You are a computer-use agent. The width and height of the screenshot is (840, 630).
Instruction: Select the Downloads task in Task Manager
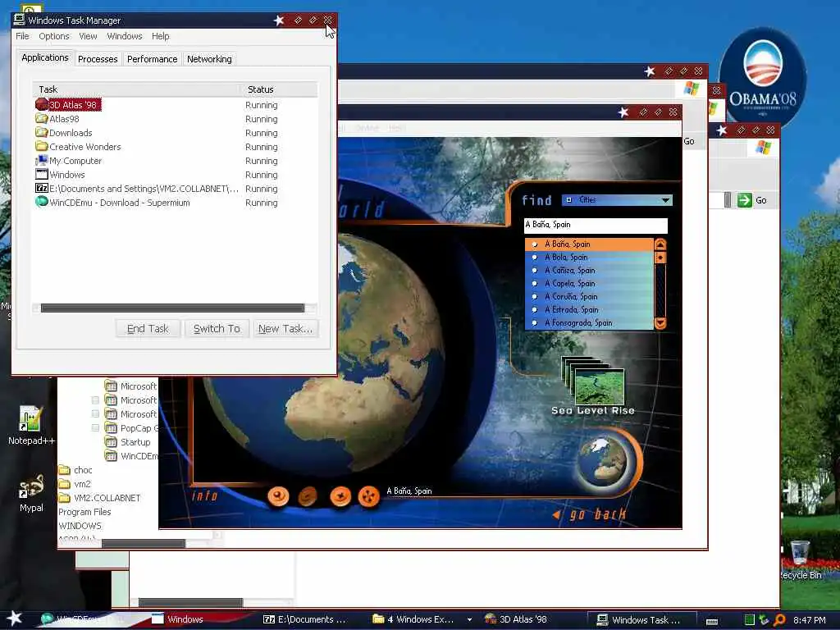coord(175,133)
